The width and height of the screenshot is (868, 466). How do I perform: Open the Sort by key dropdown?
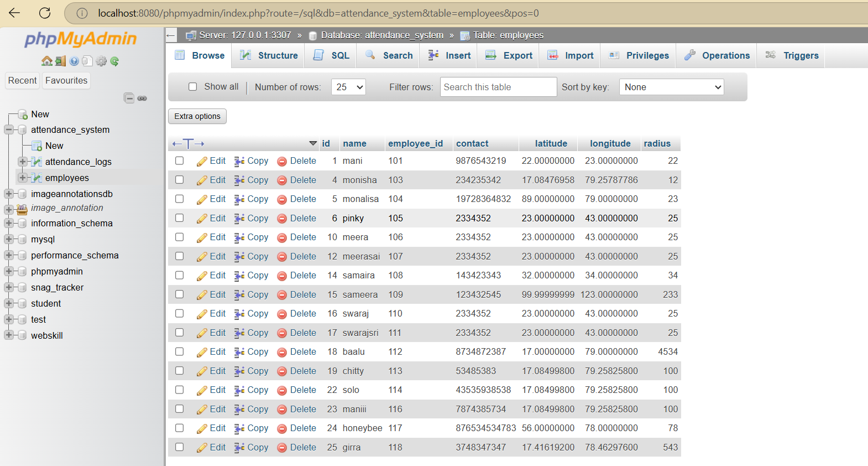coord(672,87)
